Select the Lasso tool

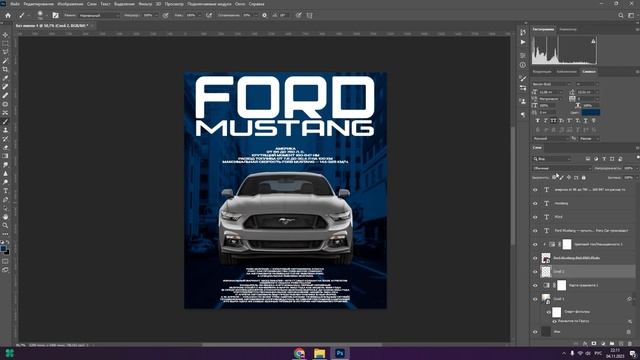coord(5,52)
